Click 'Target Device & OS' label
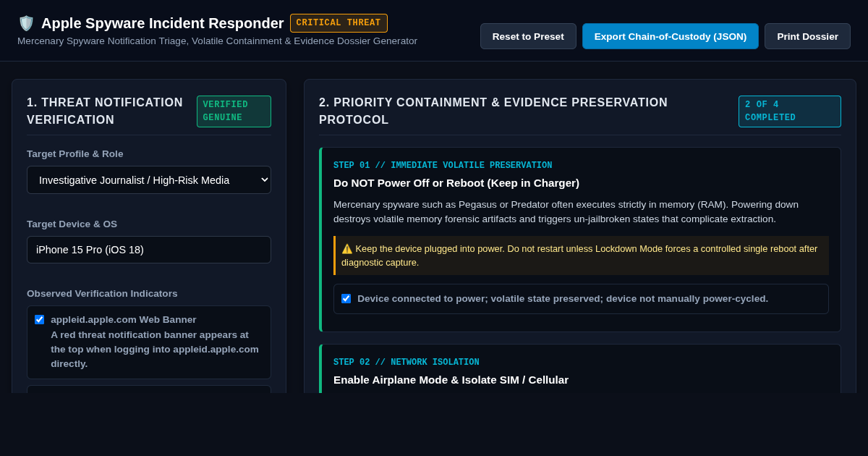 coord(72,224)
